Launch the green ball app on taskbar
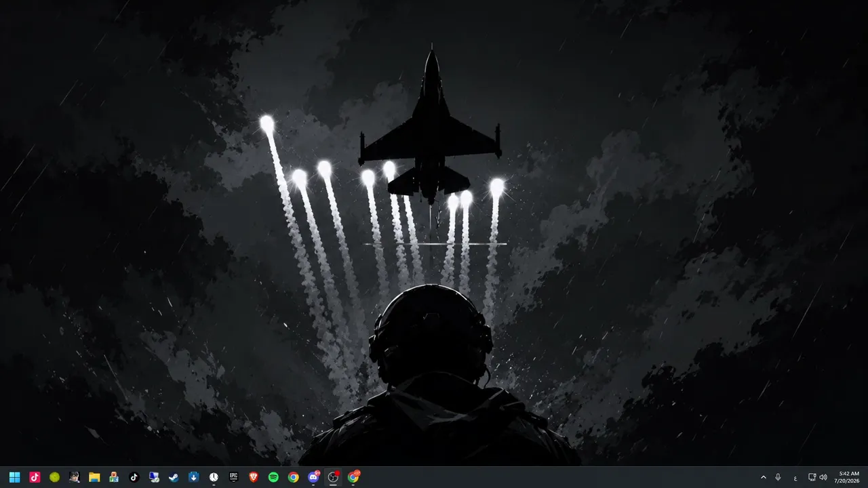The width and height of the screenshot is (868, 488). (x=54, y=477)
